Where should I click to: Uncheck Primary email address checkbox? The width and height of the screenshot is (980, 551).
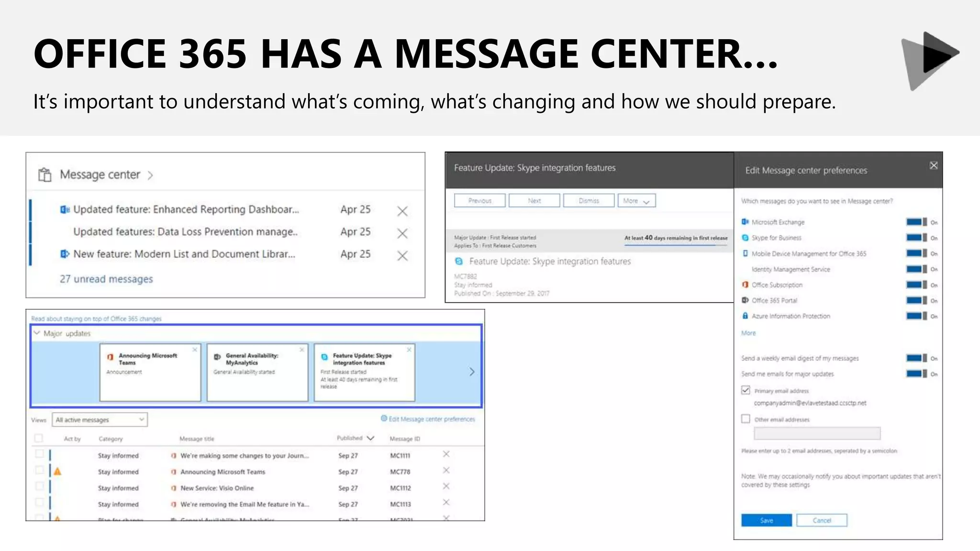click(x=746, y=390)
